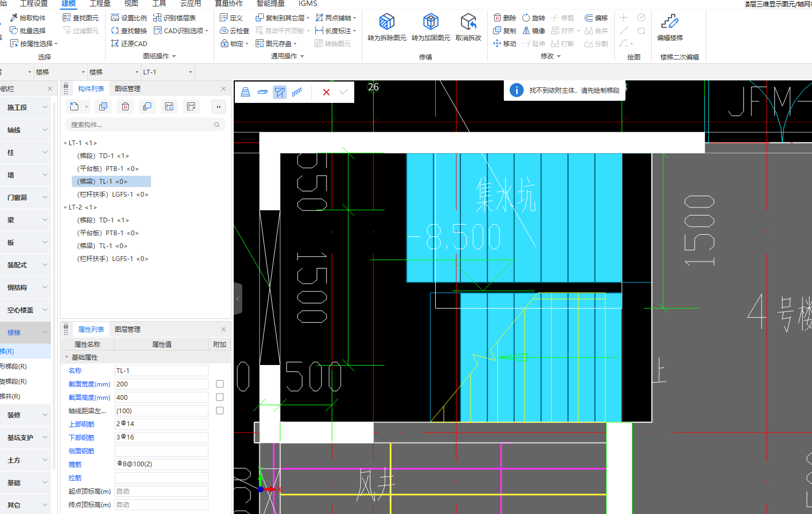Screen dimensions: 812x514
Task: Click the new component icon in 构件列表
Action: [x=75, y=107]
